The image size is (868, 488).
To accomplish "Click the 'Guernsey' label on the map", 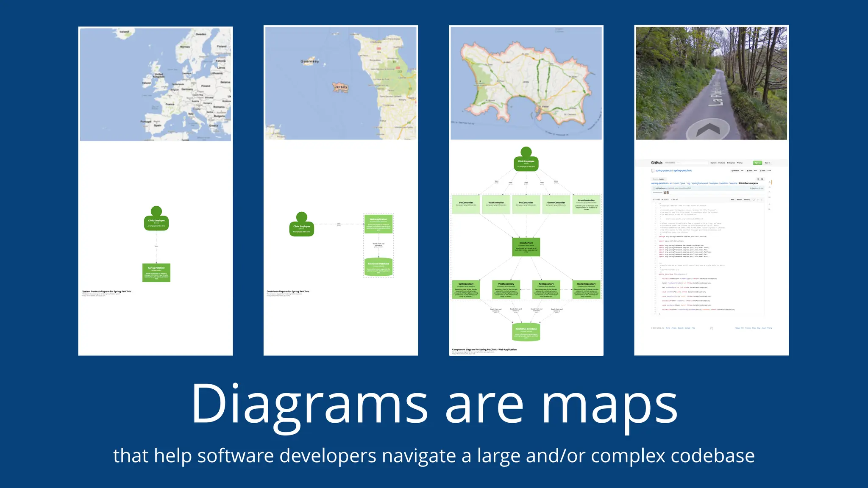I will tap(310, 61).
